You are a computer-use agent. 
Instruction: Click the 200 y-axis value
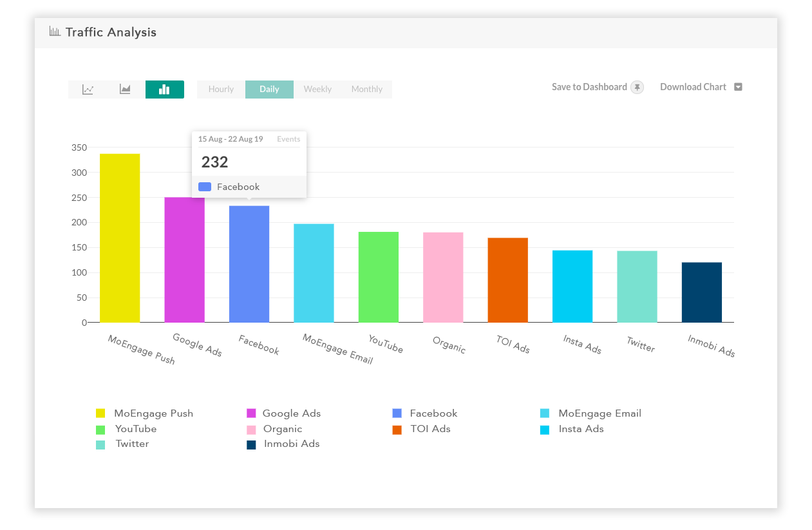(79, 223)
